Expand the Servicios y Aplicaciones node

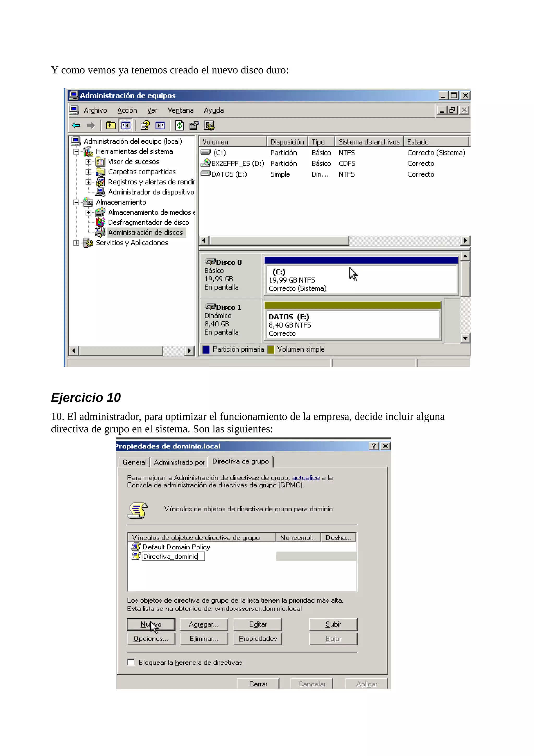(x=76, y=243)
